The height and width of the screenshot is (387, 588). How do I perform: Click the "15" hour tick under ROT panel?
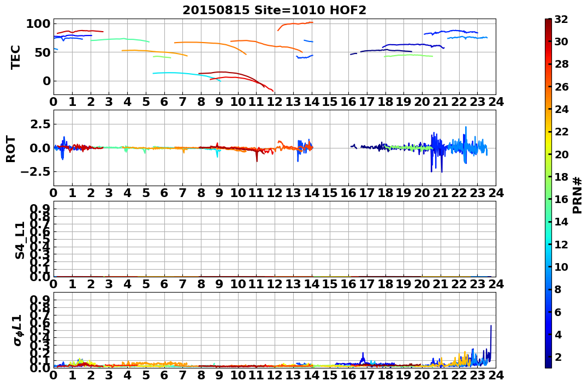[330, 193]
